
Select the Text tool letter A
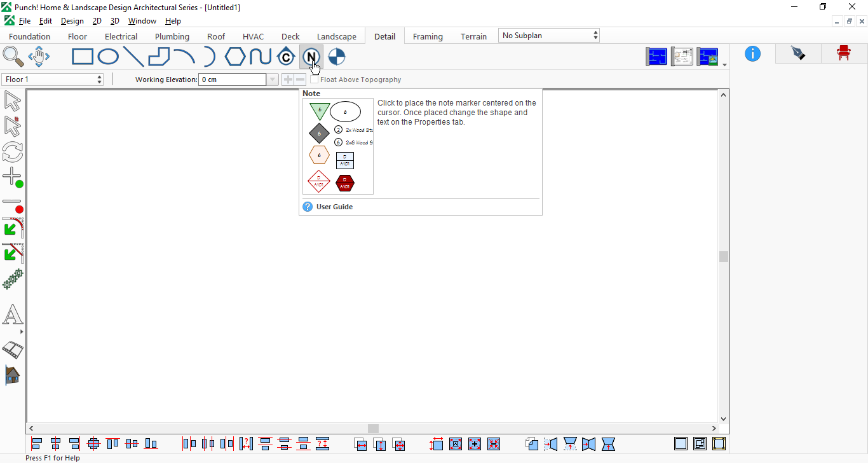click(x=13, y=315)
